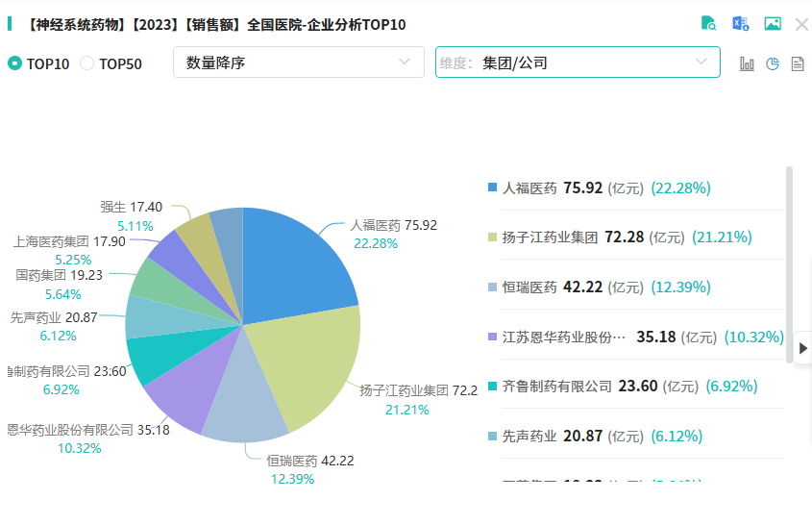Click the 齐鲁制药有限公司 teal legend swatch

492,387
